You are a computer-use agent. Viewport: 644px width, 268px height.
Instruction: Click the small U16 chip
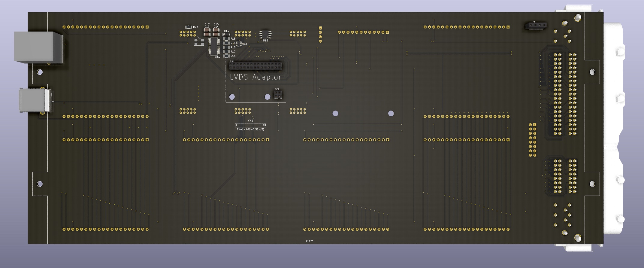239,44
